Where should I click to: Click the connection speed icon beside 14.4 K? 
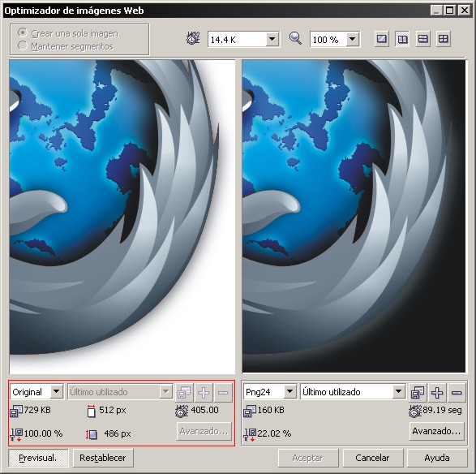click(193, 39)
